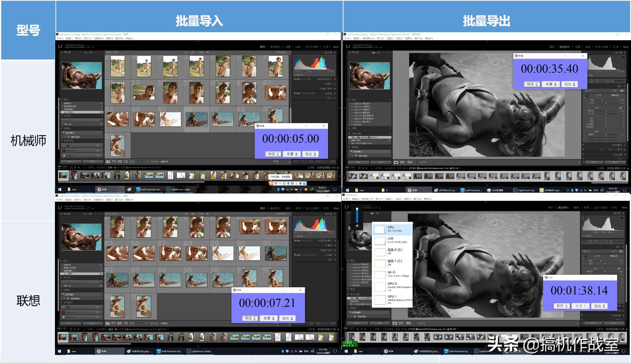Viewport: 631px width, 364px height.
Task: Switch to 修改照片 module in 机械师 批量导入
Action: click(x=276, y=47)
